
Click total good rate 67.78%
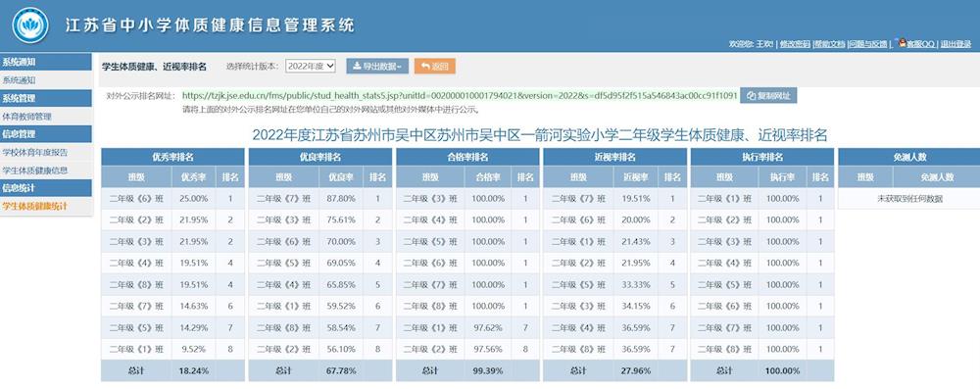[x=341, y=370]
